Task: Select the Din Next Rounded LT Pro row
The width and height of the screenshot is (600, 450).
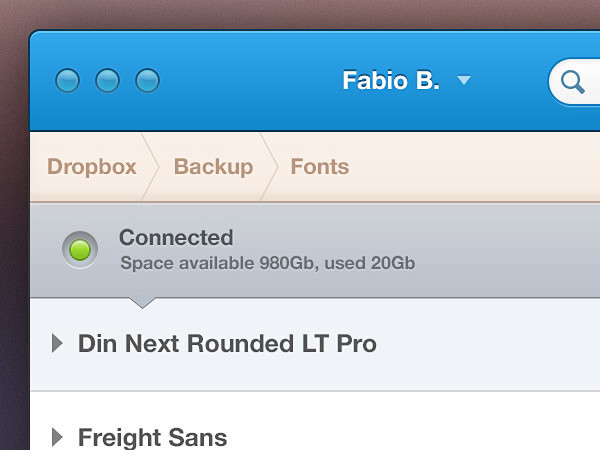Action: pyautogui.click(x=315, y=344)
